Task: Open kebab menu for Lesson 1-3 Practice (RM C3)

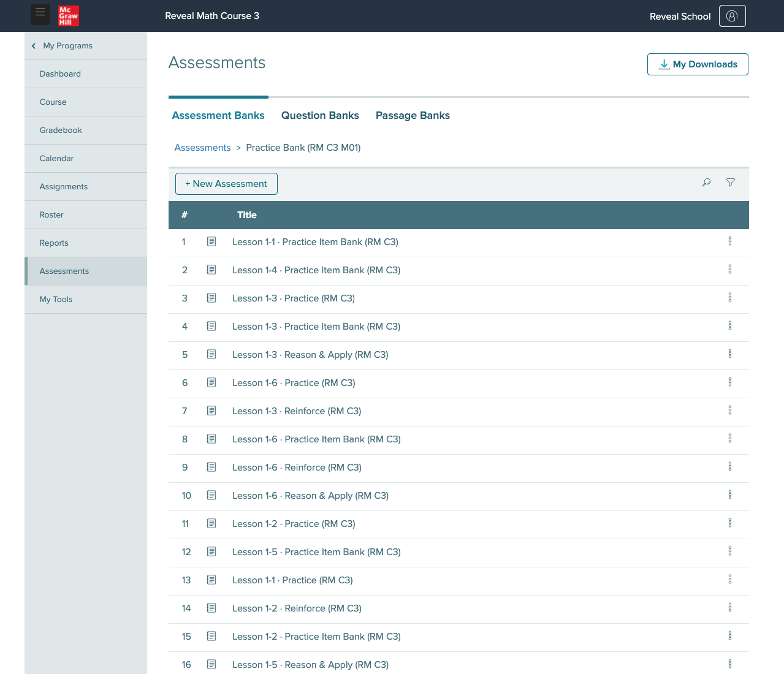Action: pos(730,298)
